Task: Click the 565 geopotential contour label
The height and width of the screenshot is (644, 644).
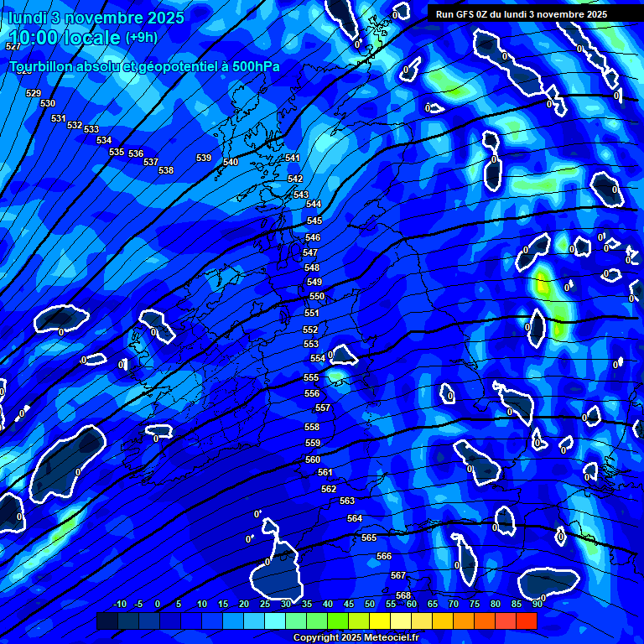Action: (369, 538)
